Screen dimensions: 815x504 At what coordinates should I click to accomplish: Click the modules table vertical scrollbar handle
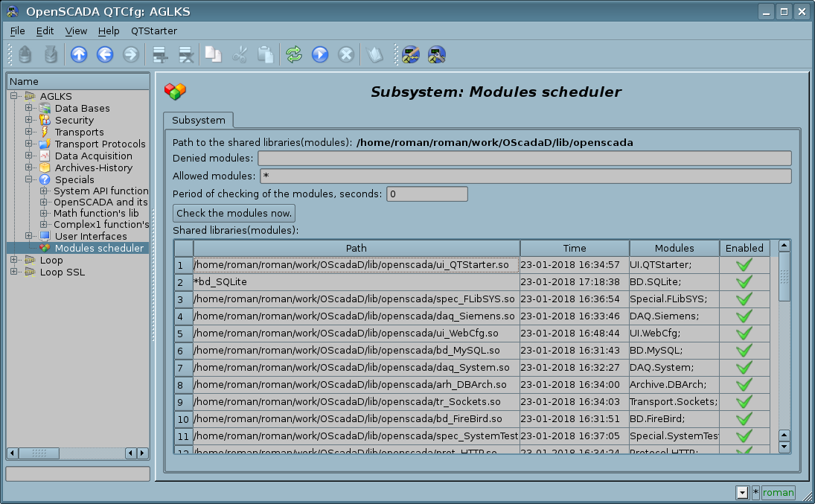pos(784,277)
